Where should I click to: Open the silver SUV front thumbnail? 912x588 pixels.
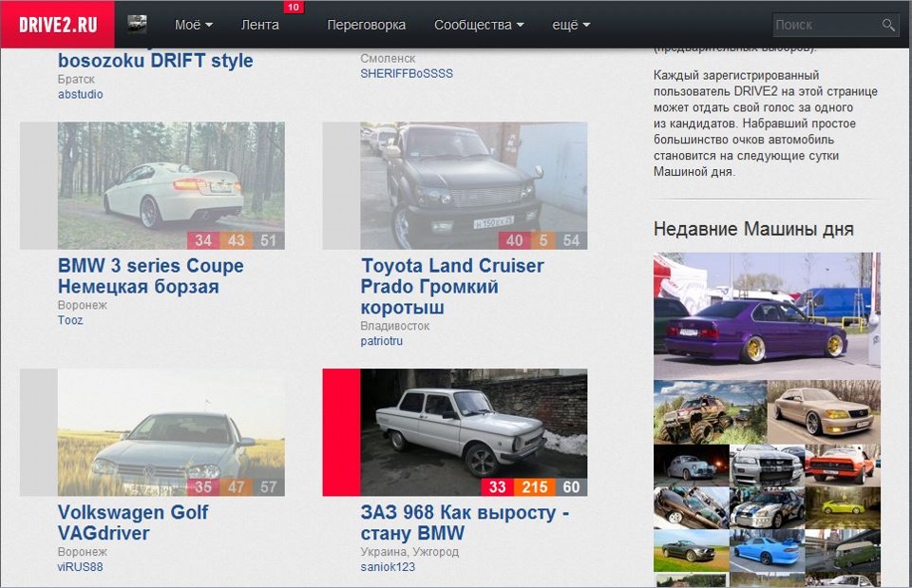pos(768,465)
